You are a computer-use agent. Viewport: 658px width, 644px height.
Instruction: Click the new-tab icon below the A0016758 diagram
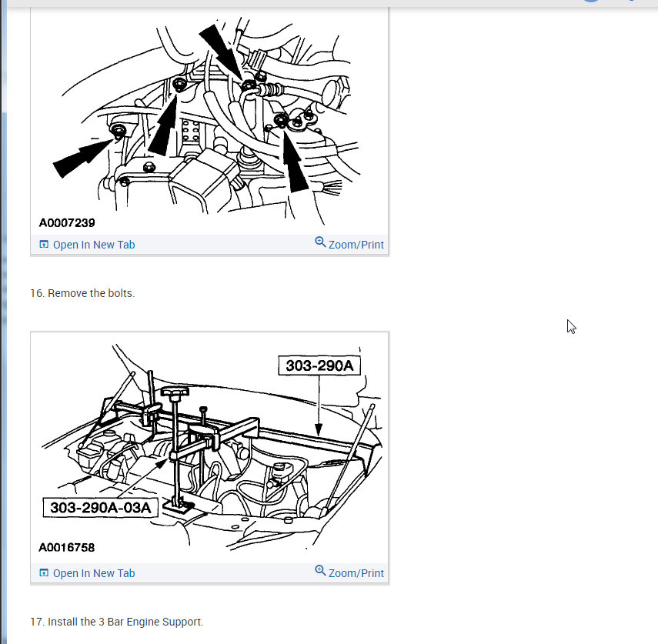(44, 572)
